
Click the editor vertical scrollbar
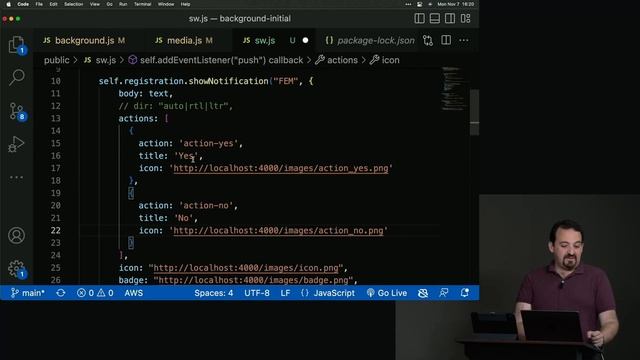[x=474, y=112]
